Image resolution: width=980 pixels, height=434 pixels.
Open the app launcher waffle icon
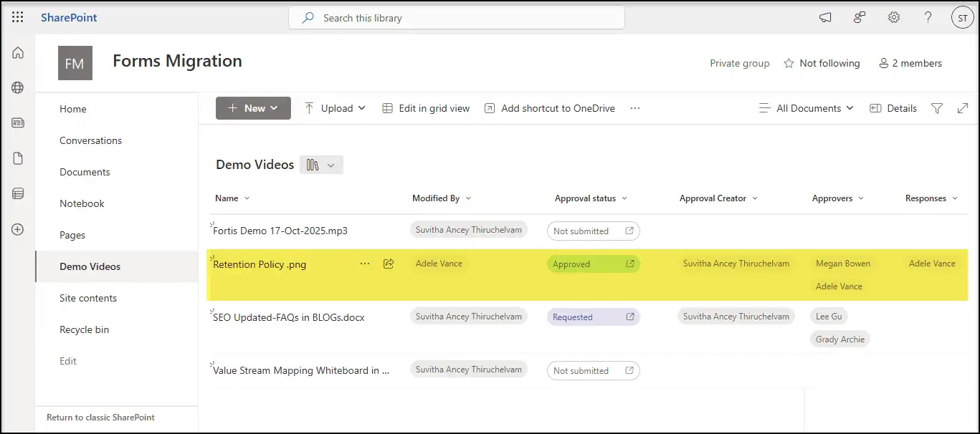pos(17,17)
